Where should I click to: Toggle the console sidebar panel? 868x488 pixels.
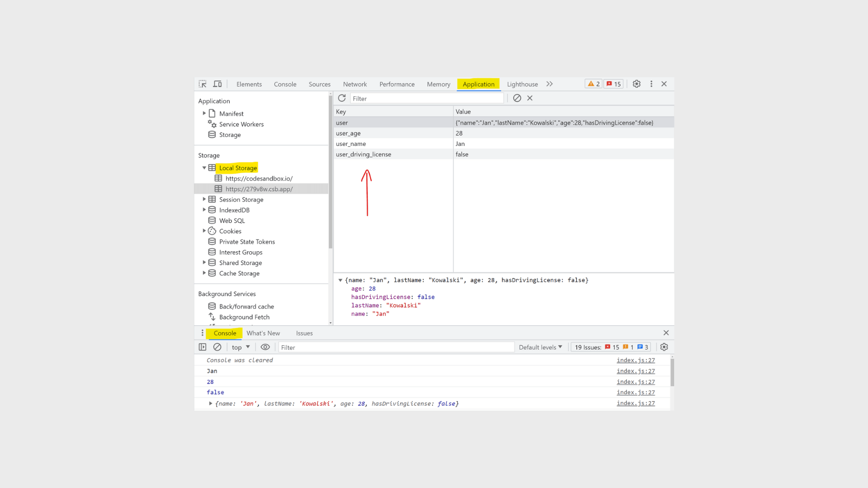(203, 347)
